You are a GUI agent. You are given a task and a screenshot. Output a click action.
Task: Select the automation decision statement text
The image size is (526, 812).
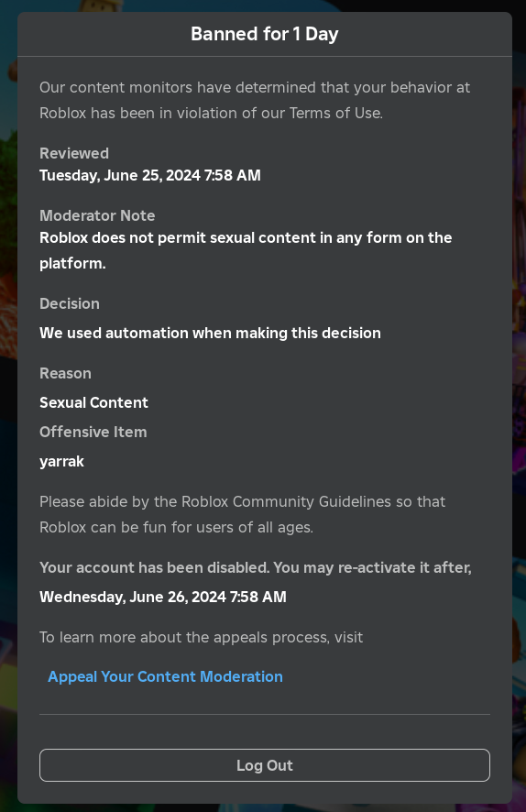click(210, 333)
